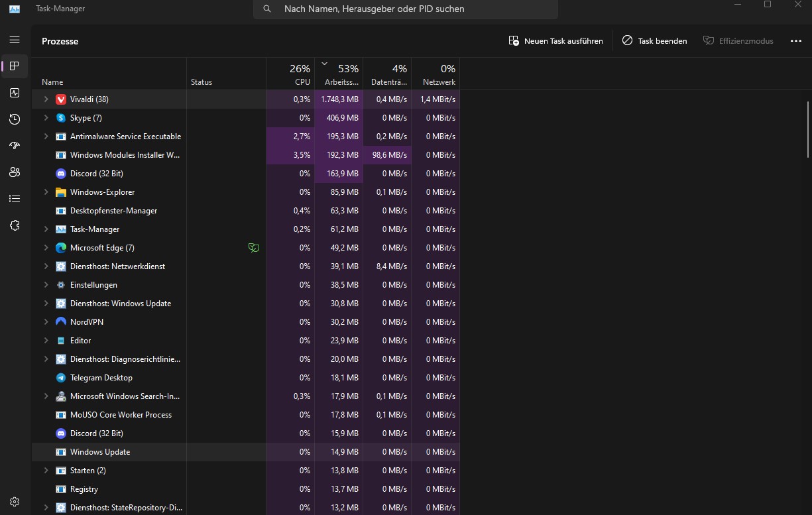Click the Microsoft Windows Search-Indexer icon
Screen dimensions: 812x515
pyautogui.click(x=61, y=396)
